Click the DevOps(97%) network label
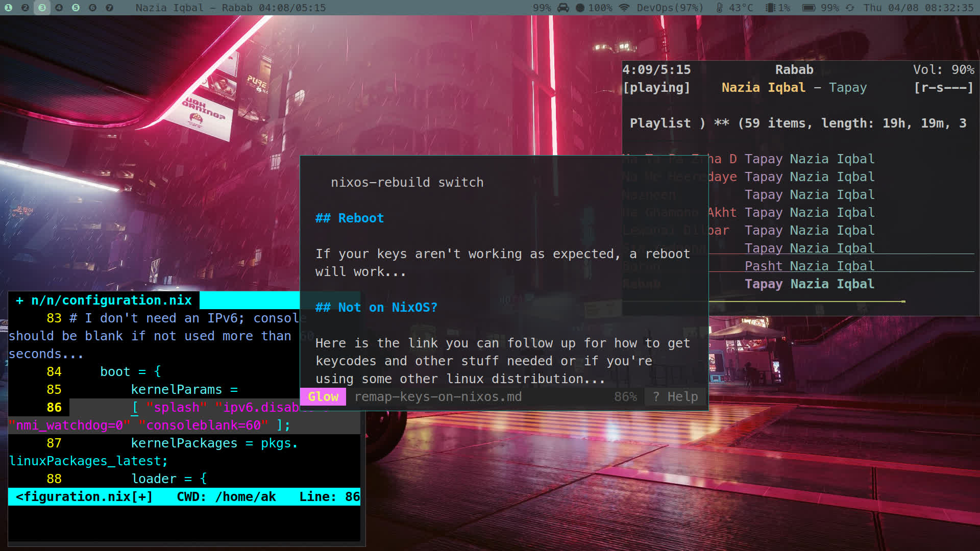 coord(670,8)
